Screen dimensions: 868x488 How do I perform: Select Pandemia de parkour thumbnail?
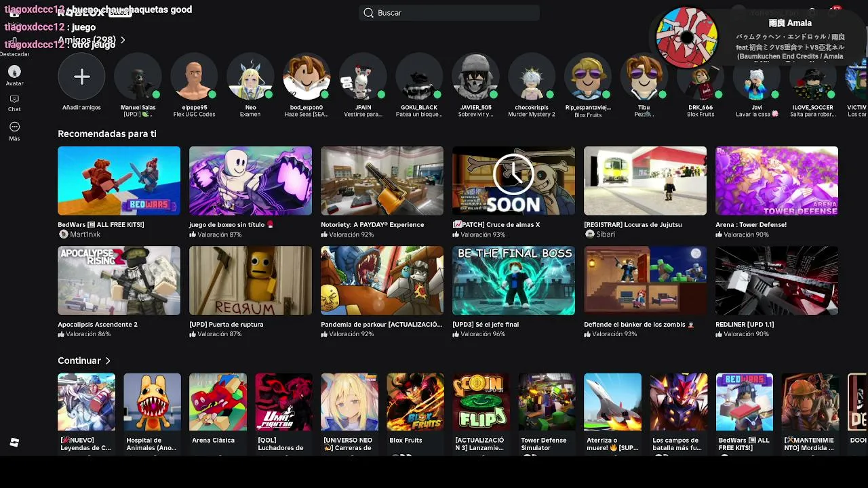pyautogui.click(x=382, y=281)
